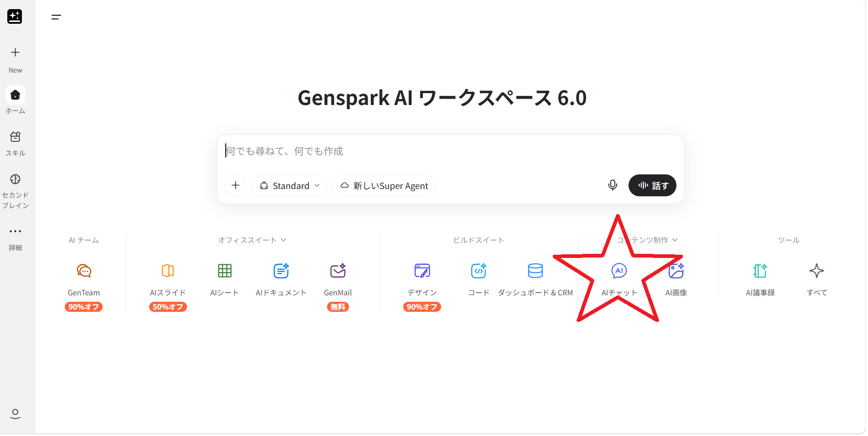Screen dimensions: 868x436
Task: Select 新しいSuper Agent button
Action: coord(384,185)
